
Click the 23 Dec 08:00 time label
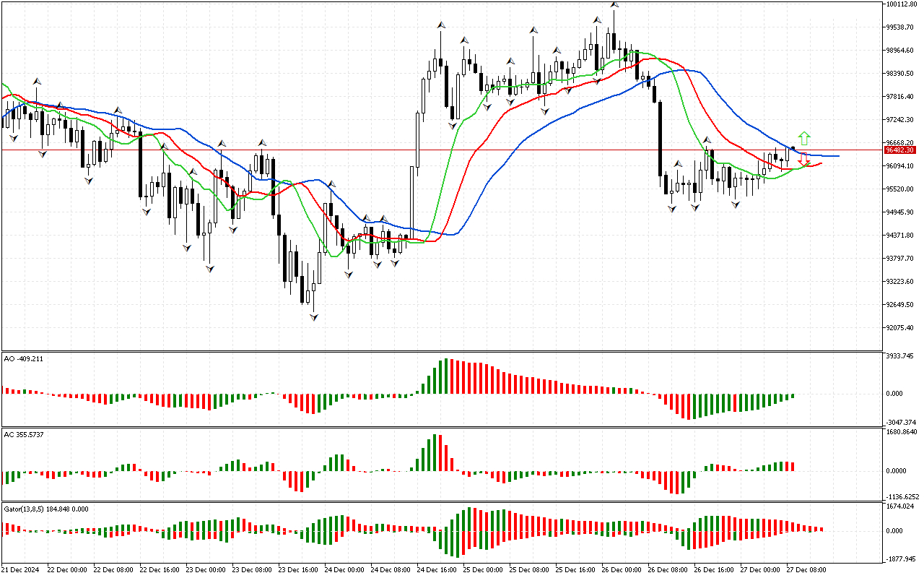[252, 570]
